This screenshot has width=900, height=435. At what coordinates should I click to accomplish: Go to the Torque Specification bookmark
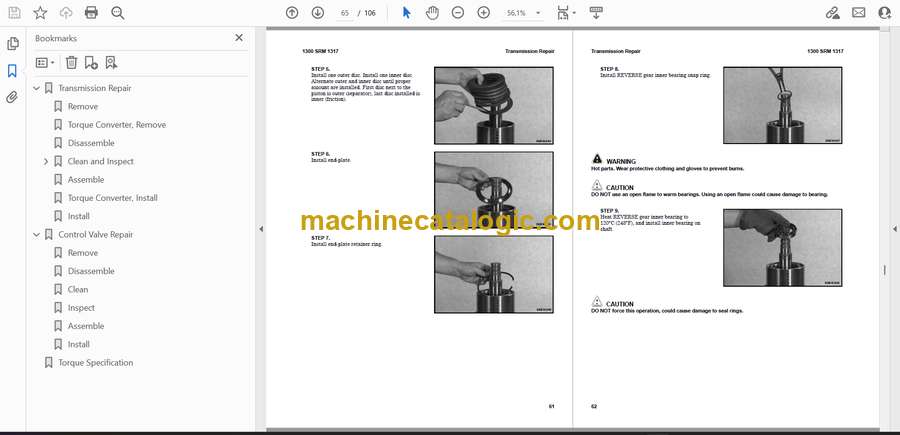95,363
